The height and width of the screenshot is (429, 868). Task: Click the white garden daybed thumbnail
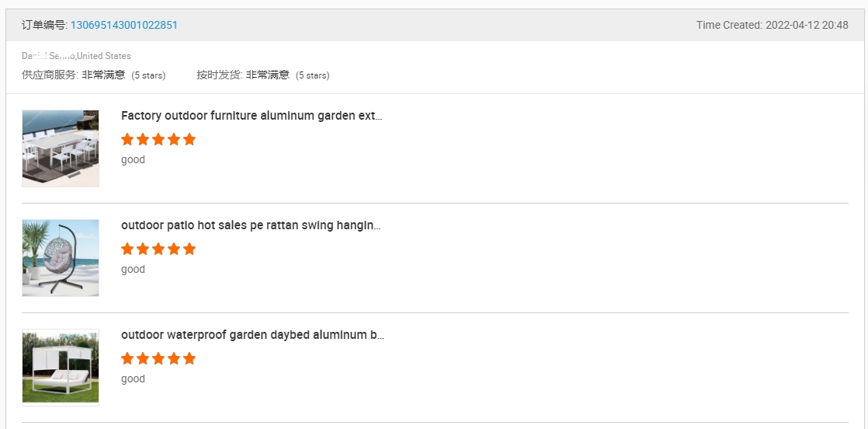click(x=61, y=368)
